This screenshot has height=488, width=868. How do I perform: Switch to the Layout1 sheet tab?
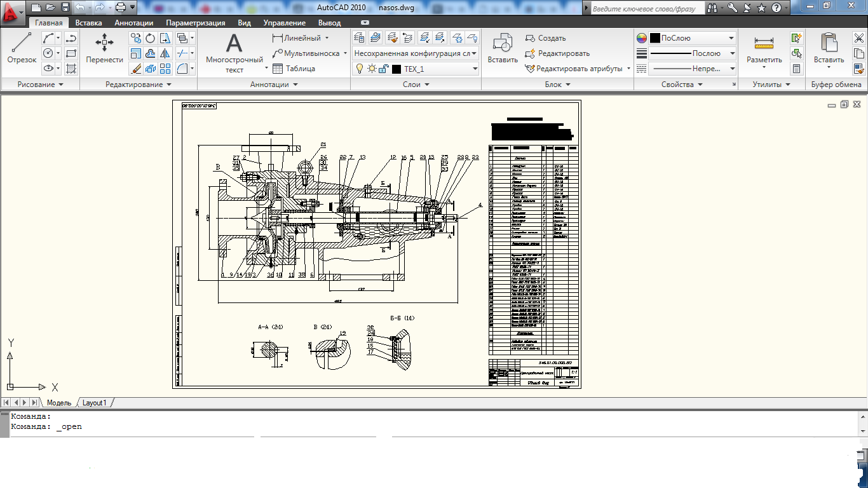coord(95,403)
